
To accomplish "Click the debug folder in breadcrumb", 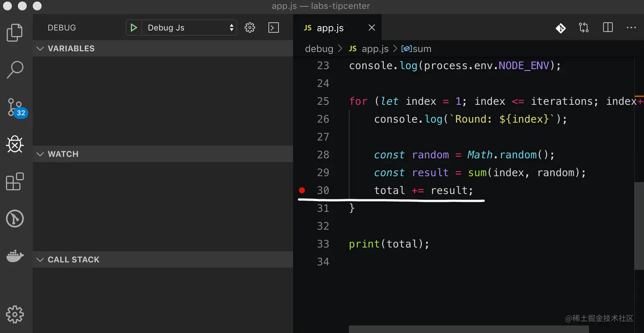I will point(319,49).
